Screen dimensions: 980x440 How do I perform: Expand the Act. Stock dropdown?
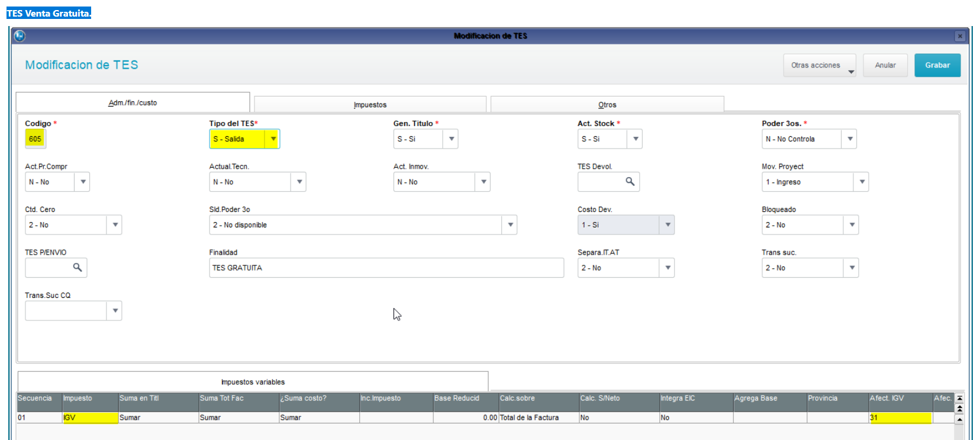[x=636, y=139]
